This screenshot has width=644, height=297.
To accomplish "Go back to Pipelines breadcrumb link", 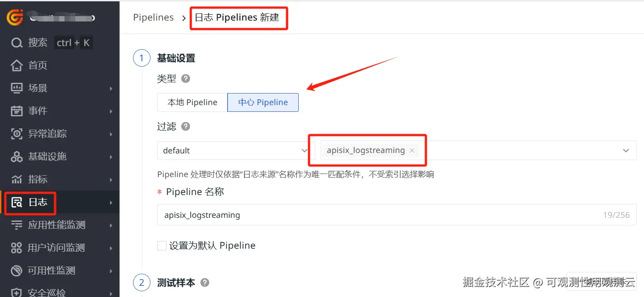I will coord(153,17).
